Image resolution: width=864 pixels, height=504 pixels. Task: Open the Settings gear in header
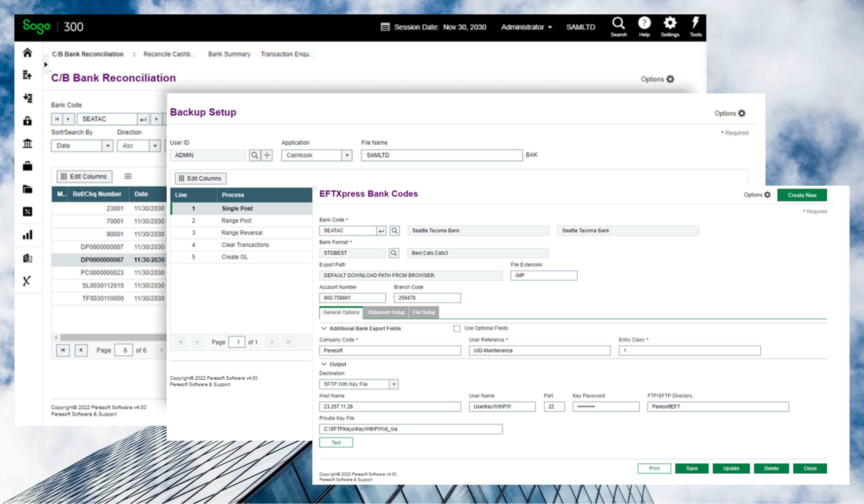click(670, 27)
